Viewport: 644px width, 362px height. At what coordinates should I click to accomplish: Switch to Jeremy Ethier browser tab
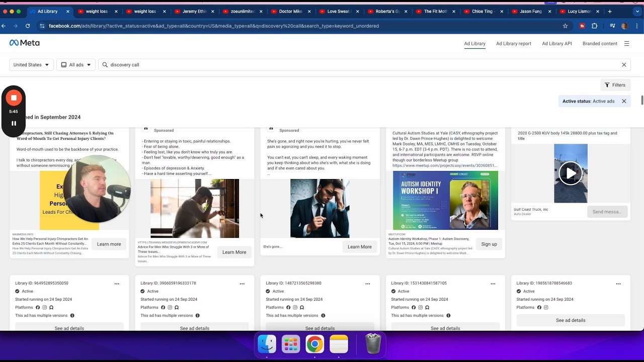tap(194, 11)
